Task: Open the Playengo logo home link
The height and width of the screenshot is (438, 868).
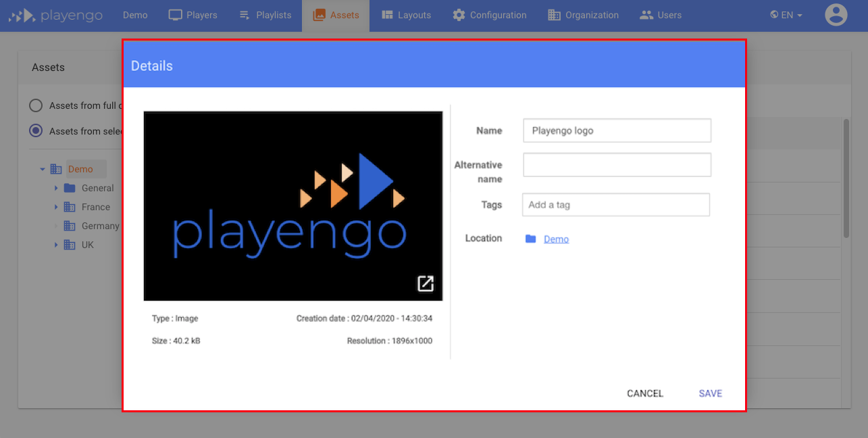Action: pyautogui.click(x=55, y=15)
